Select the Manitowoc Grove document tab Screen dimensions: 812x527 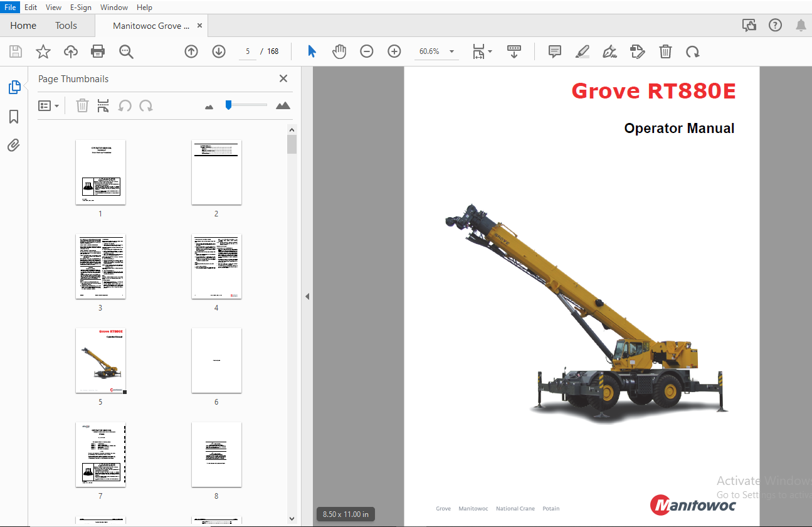[x=151, y=26]
